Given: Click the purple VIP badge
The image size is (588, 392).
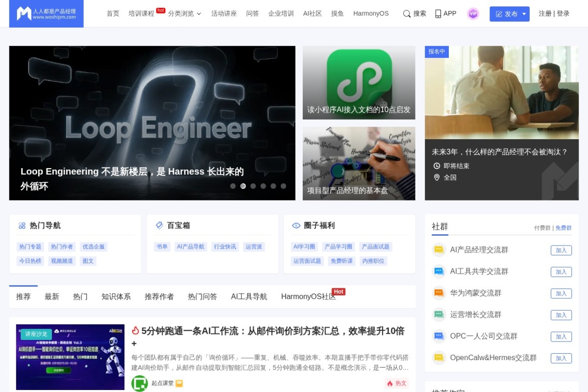Looking at the screenshot, I should (x=473, y=14).
